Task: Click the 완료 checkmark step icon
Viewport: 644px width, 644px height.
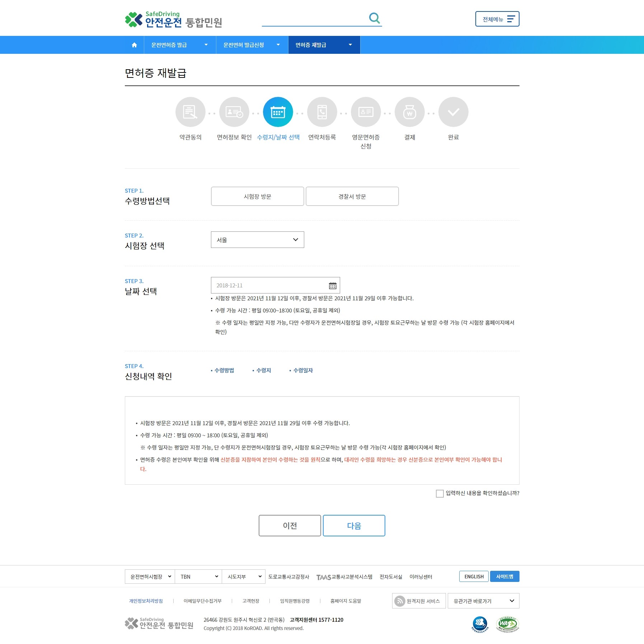Action: click(453, 112)
